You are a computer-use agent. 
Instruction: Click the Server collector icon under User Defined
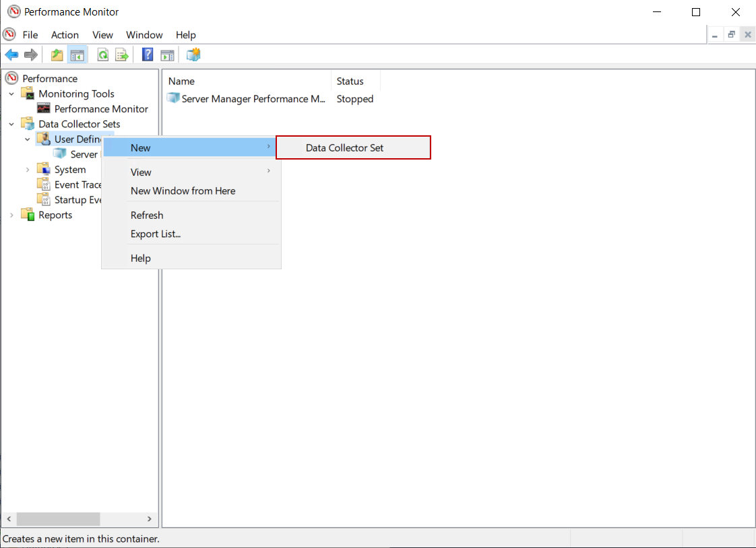[x=60, y=154]
